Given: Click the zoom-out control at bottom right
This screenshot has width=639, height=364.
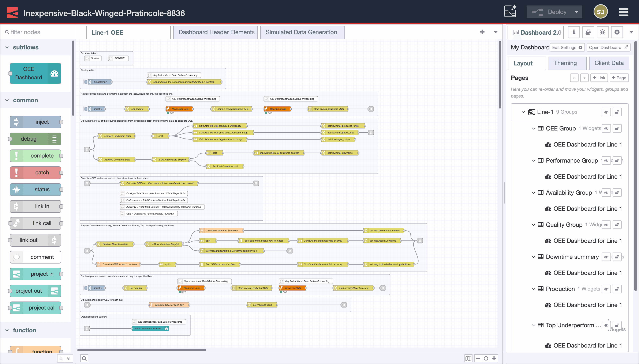Looking at the screenshot, I should [x=478, y=358].
